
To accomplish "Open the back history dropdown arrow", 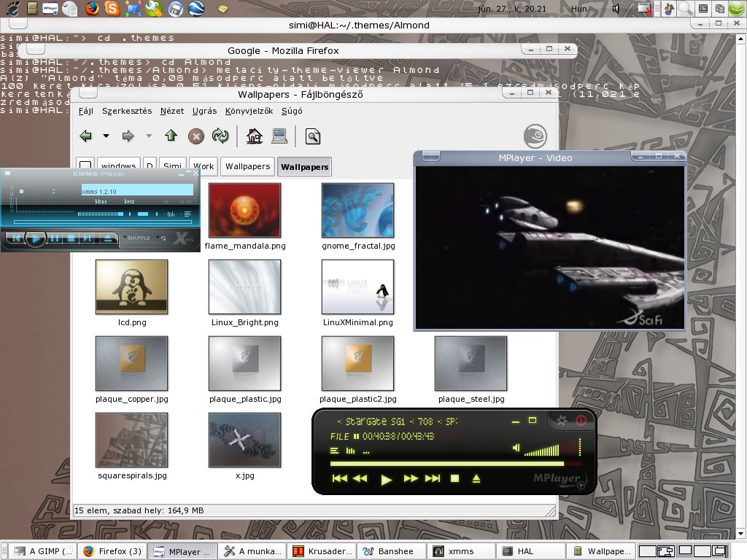I will [106, 136].
